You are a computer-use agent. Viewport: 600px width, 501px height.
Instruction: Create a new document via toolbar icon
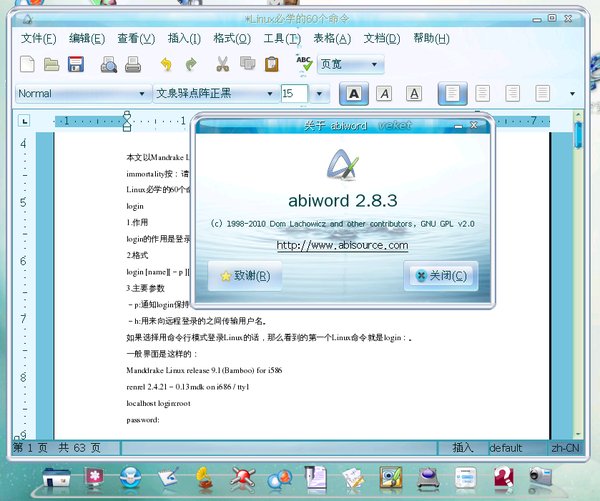coord(27,64)
